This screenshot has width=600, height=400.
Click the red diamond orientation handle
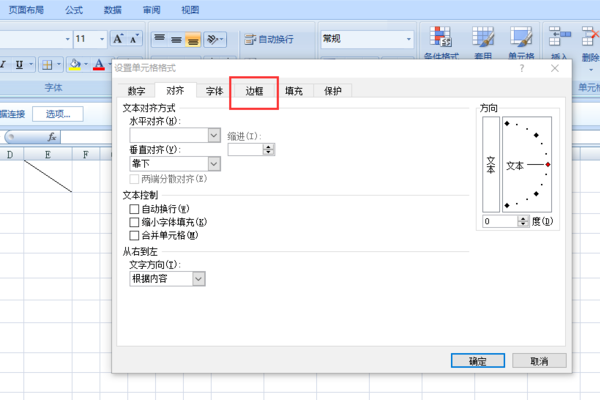click(548, 165)
